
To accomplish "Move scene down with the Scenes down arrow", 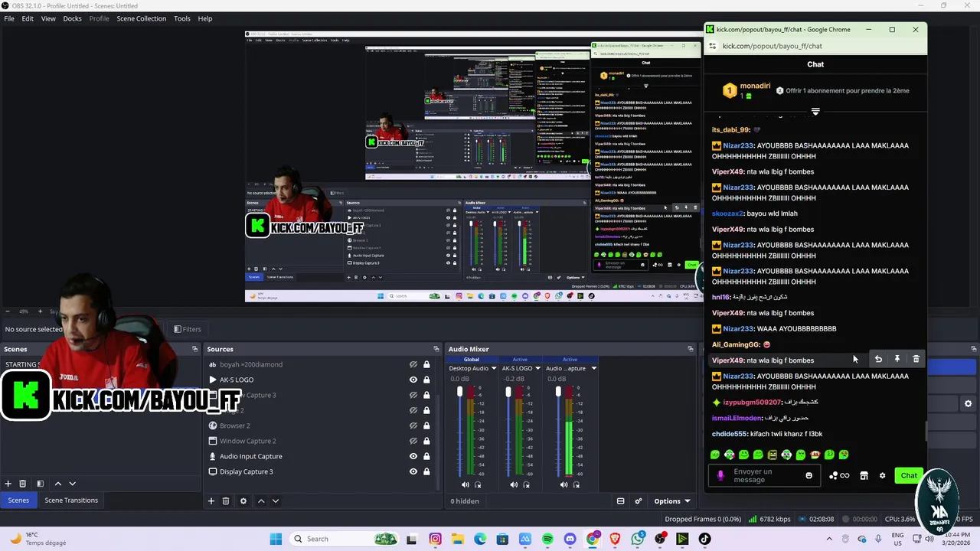I will pos(73,484).
